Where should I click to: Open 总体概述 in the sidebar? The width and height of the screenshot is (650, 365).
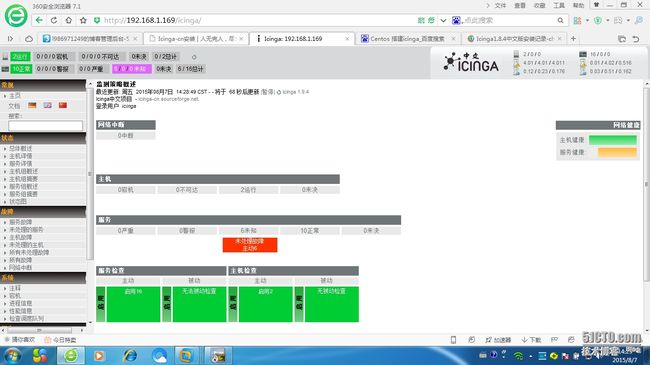21,148
